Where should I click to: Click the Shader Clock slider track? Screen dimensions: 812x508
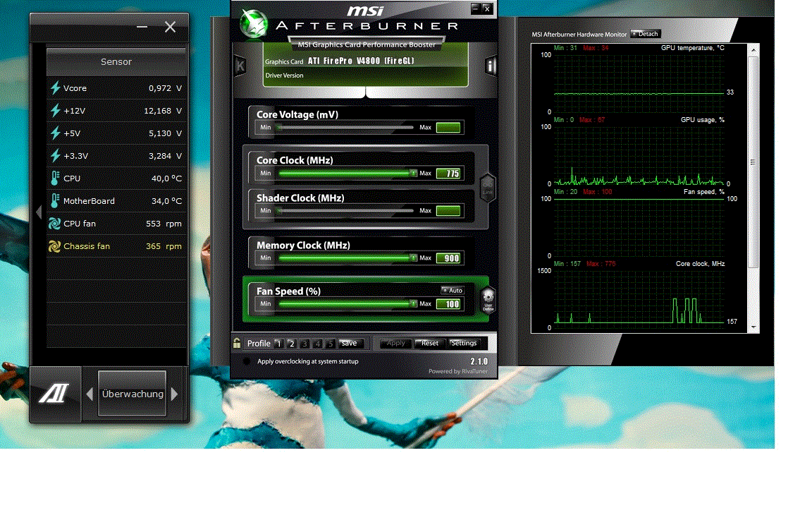[345, 210]
